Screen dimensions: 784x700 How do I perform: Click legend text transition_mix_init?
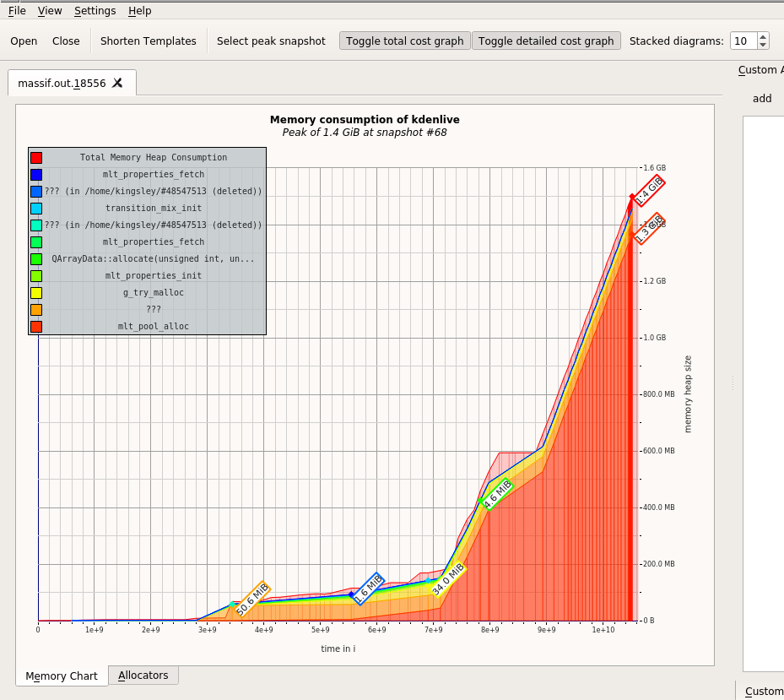pos(154,209)
